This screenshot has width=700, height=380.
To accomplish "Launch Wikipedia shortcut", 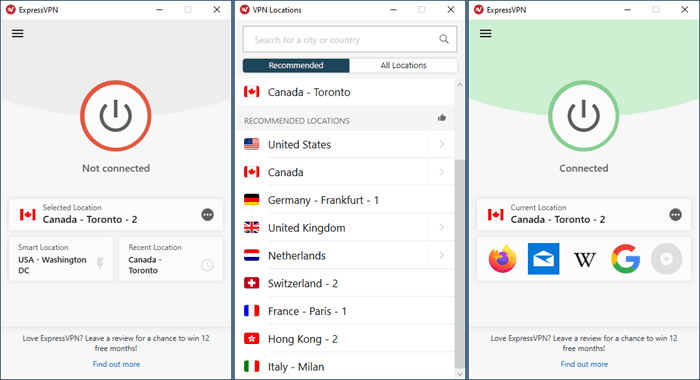I will point(584,259).
